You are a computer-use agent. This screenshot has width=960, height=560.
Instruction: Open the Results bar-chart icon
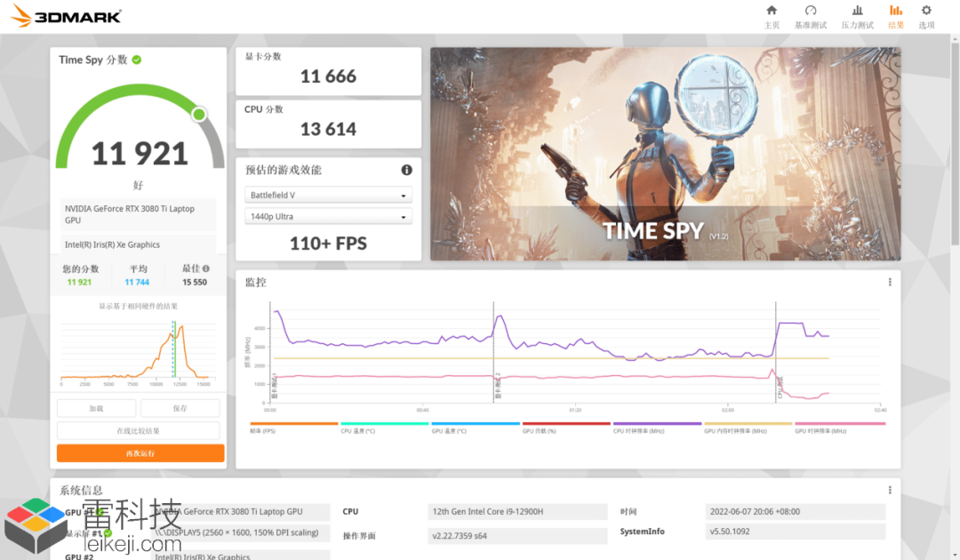pyautogui.click(x=896, y=11)
